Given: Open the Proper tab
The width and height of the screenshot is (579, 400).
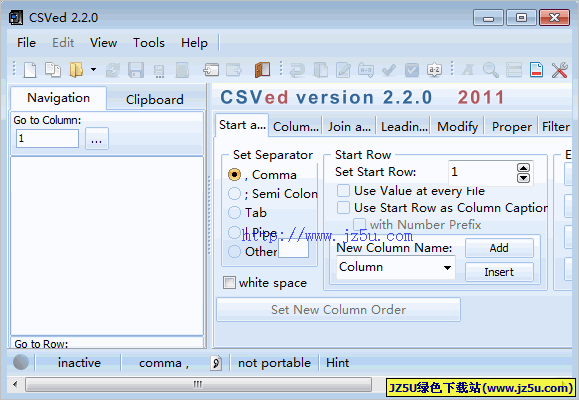Looking at the screenshot, I should pyautogui.click(x=511, y=127).
